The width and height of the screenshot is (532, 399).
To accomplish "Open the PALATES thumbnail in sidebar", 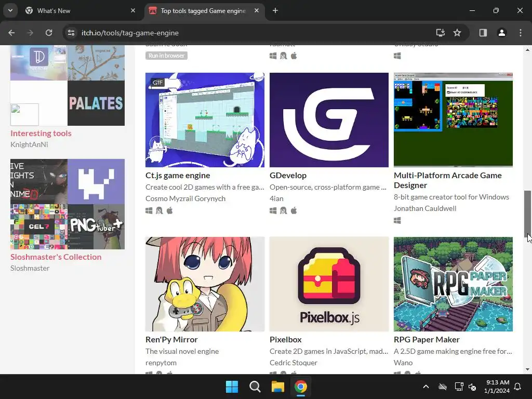I will [96, 103].
